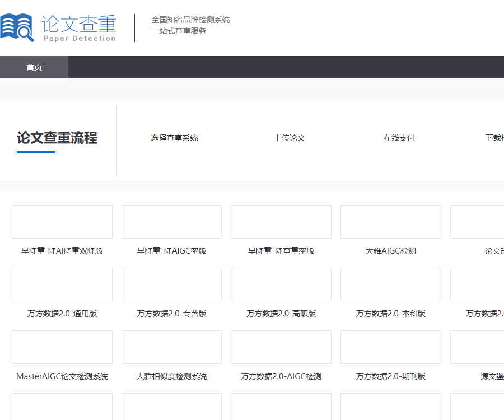Select the 大雅AIGC检测 link
The width and height of the screenshot is (504, 420).
[x=391, y=251]
